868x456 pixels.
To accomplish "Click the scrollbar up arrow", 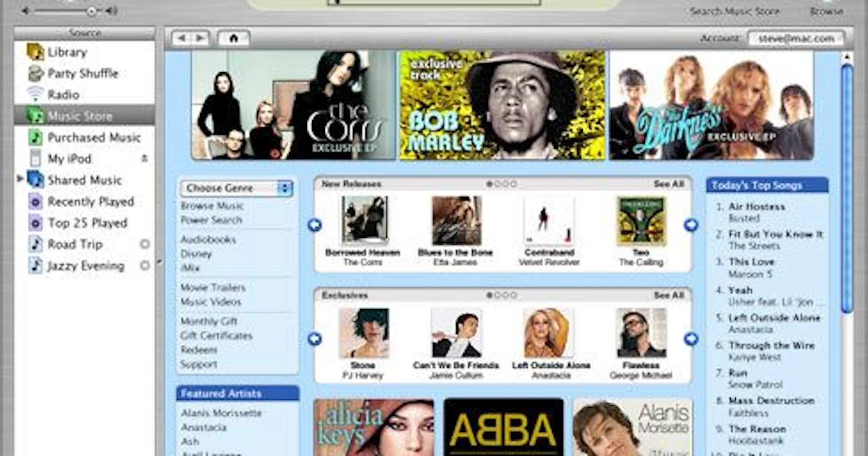I will click(847, 57).
